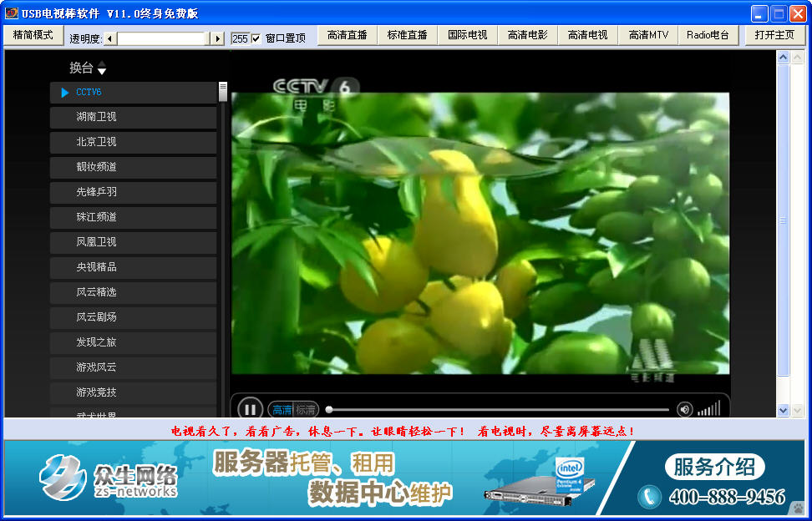812x521 pixels.
Task: Click the paw icon on the ad banner
Action: 798,507
